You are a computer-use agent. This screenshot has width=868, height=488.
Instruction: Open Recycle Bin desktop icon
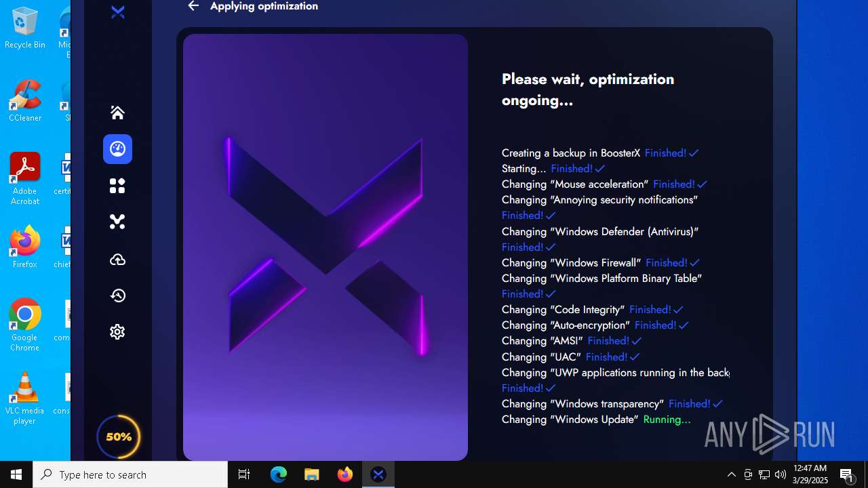coord(25,28)
